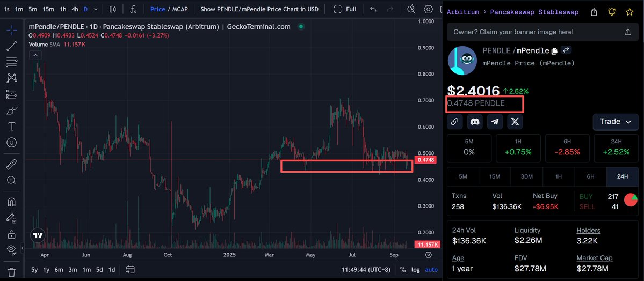
Task: Open chart settings hexagon icon in toolbar
Action: coord(429,9)
